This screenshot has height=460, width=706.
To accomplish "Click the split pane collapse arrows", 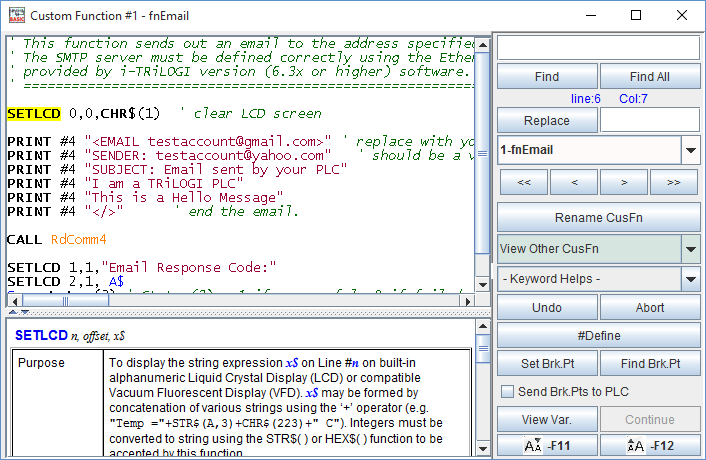I will (18, 312).
